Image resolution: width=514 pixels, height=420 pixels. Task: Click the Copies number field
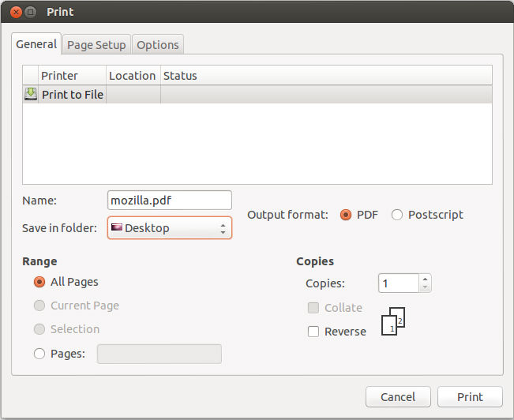(399, 283)
